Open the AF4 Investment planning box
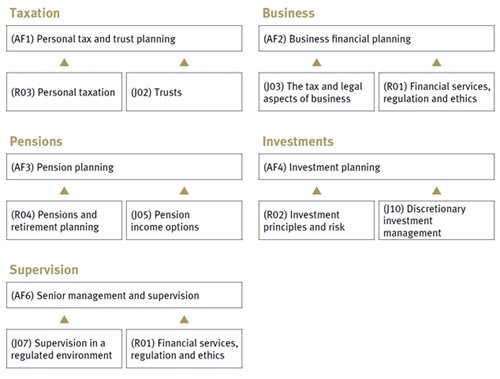500x379 pixels. pos(377,167)
